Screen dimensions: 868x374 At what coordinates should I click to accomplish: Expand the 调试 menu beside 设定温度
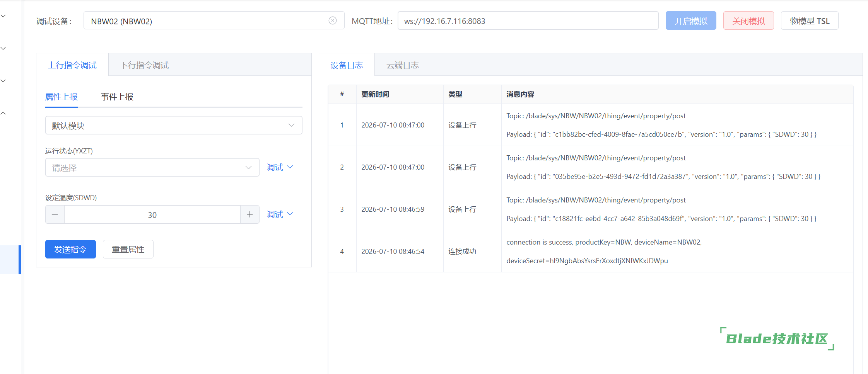[x=280, y=214]
